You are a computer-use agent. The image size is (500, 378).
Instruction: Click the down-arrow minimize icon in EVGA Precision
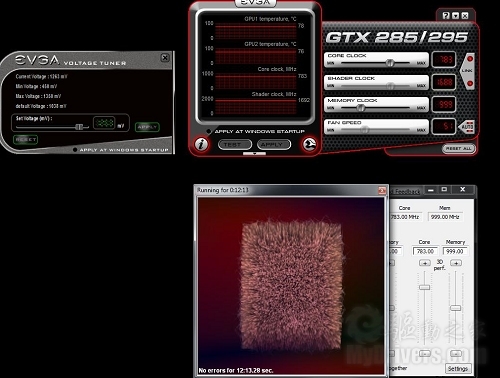[455, 16]
